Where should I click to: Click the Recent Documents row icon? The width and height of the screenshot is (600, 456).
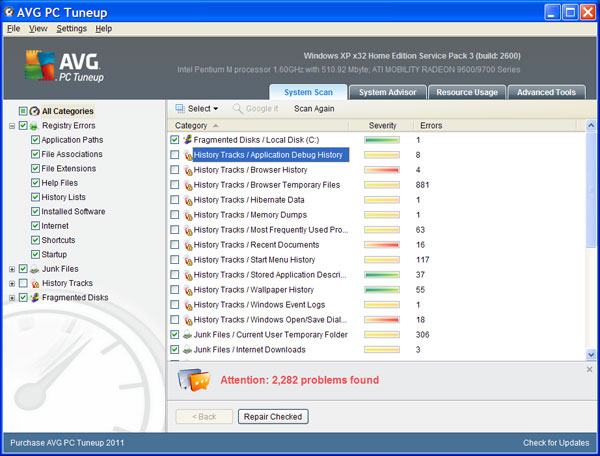(x=188, y=245)
